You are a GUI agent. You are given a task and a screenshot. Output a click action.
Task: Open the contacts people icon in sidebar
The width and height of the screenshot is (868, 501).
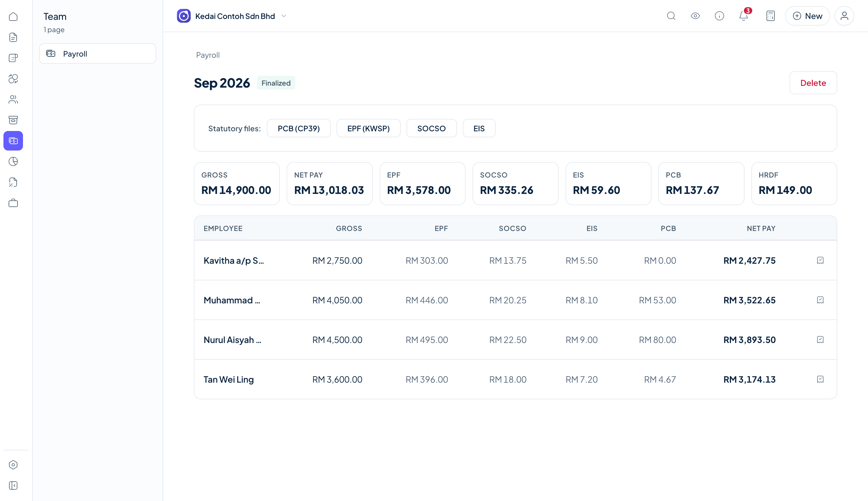click(x=13, y=99)
